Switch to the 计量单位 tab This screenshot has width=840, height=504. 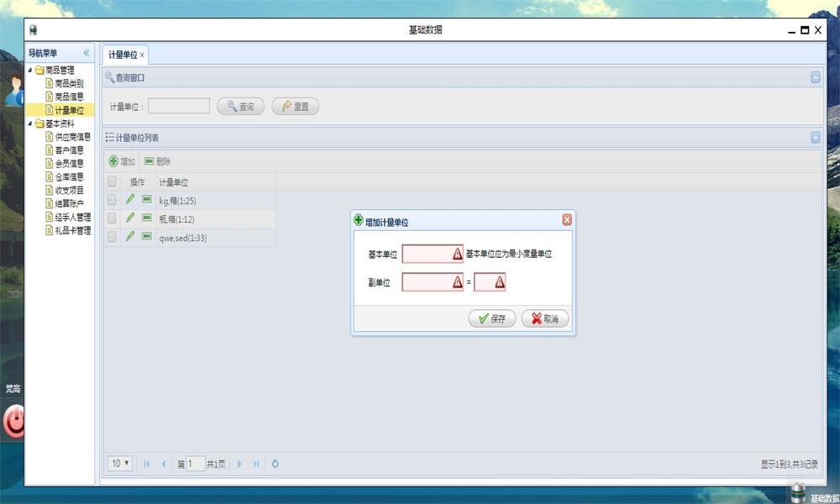tap(123, 55)
